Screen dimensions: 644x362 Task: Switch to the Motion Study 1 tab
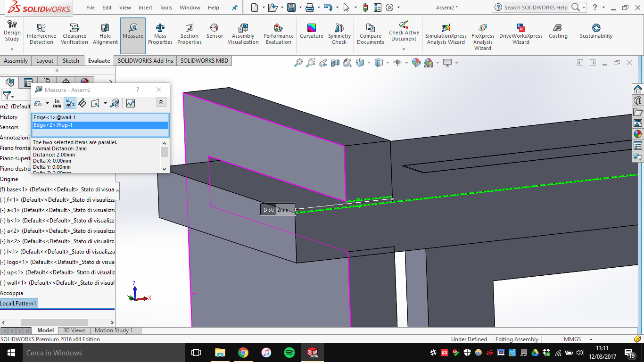pyautogui.click(x=114, y=330)
